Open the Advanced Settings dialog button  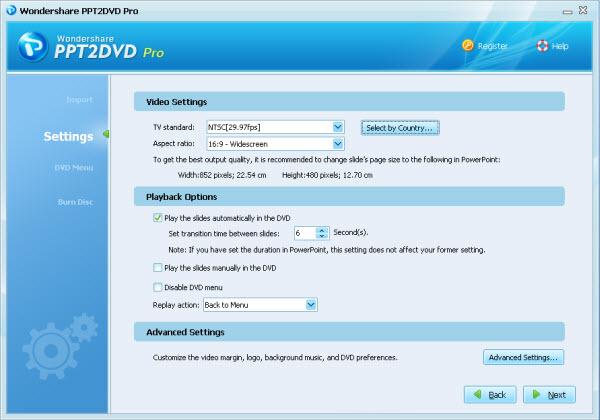coord(523,357)
